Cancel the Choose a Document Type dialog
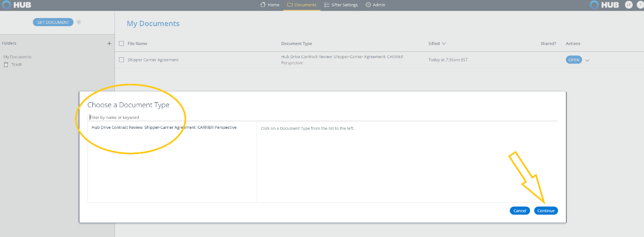Image resolution: width=644 pixels, height=237 pixels. pos(520,210)
